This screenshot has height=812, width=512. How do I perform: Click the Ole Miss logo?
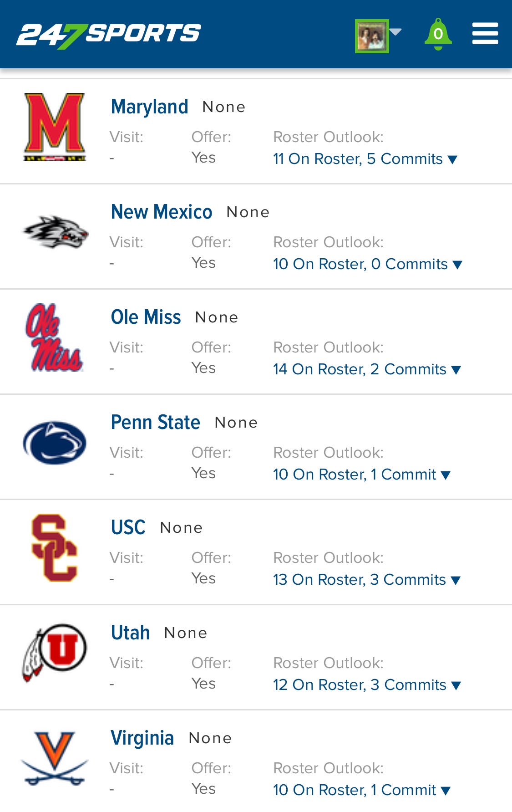coord(55,337)
